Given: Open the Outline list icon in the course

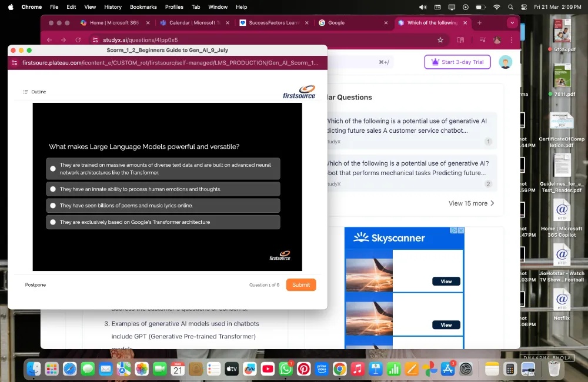Looking at the screenshot, I should (25, 92).
